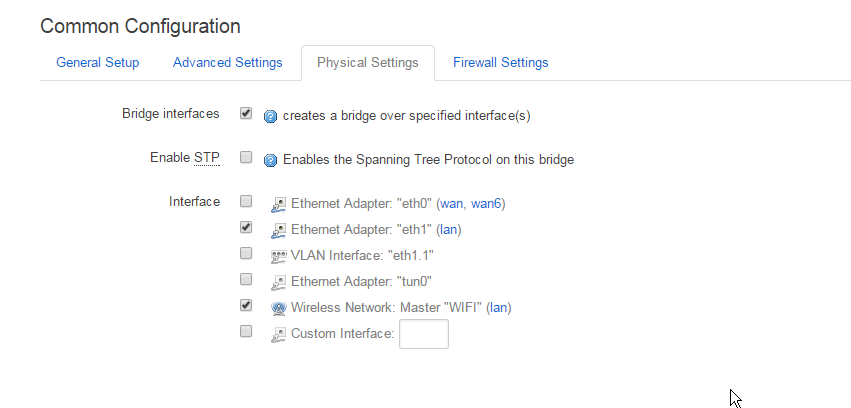Click the eth1.1 VLAN interface icon
The height and width of the screenshot is (408, 851).
(x=279, y=256)
